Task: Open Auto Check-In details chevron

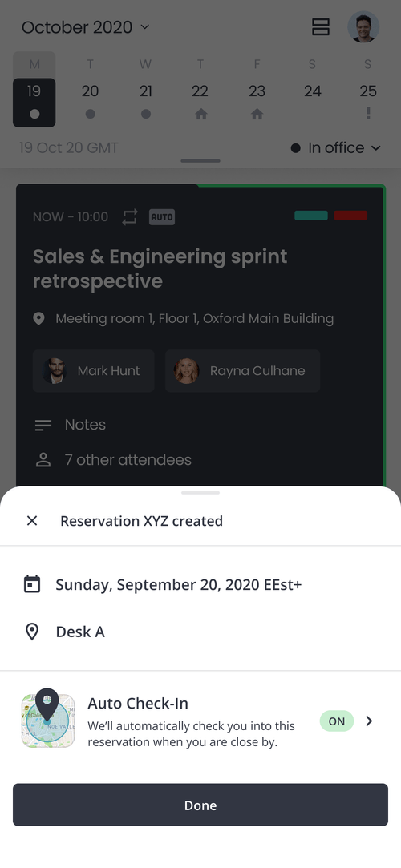Action: click(x=370, y=721)
